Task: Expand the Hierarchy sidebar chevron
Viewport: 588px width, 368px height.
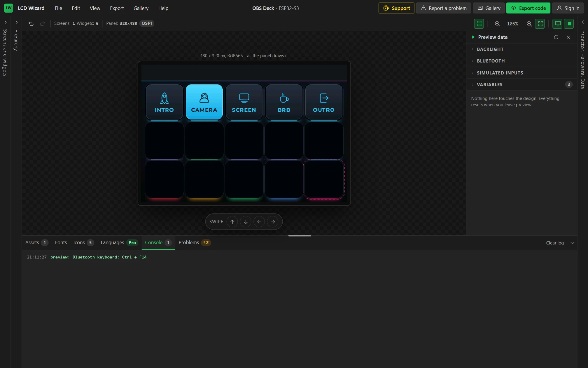Action: pyautogui.click(x=16, y=22)
